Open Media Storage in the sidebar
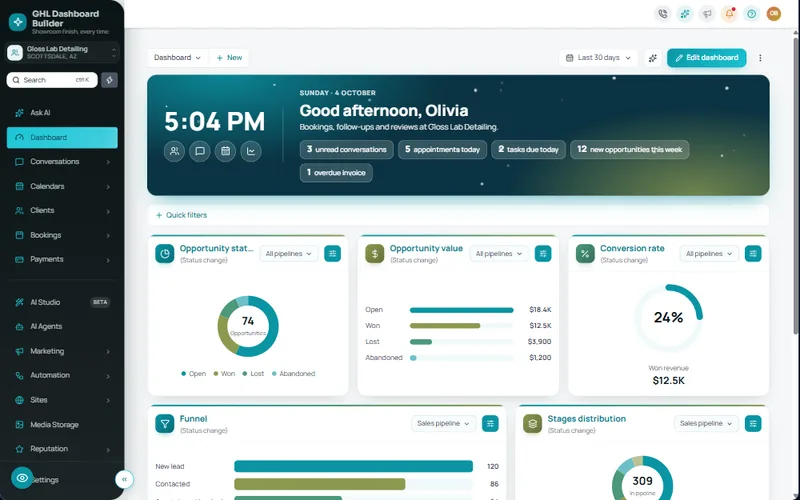Image resolution: width=800 pixels, height=500 pixels. point(62,424)
